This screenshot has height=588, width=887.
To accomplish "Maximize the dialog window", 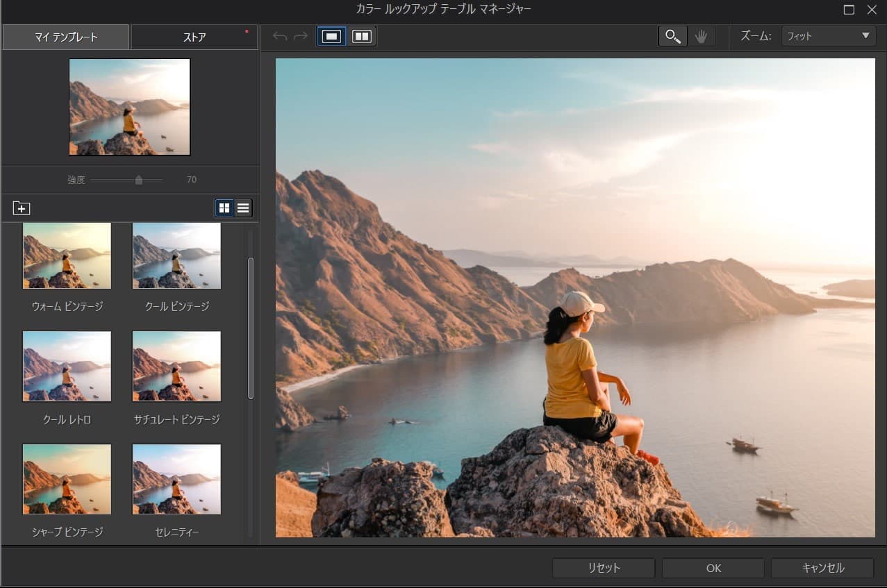I will pyautogui.click(x=849, y=9).
